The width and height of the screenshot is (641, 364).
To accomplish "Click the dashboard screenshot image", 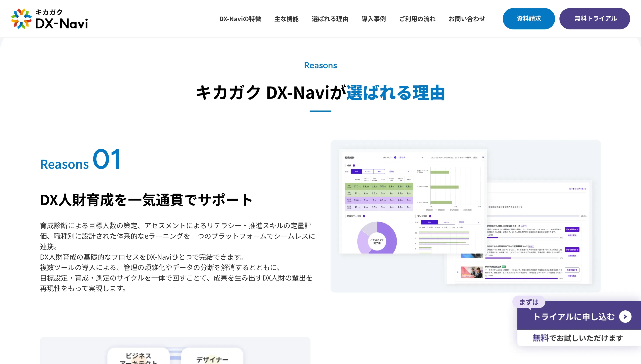I will click(465, 216).
